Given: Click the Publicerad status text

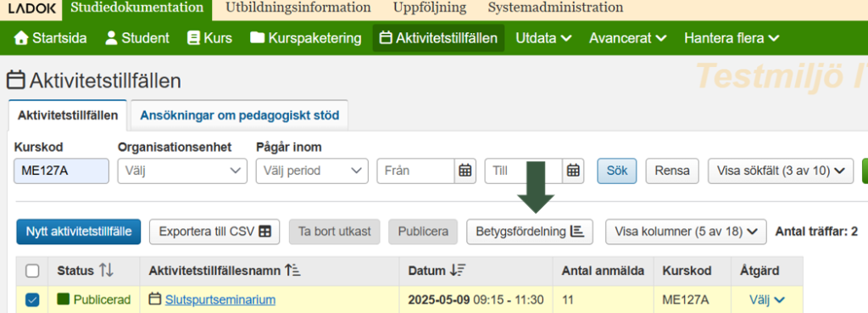Looking at the screenshot, I should [102, 299].
